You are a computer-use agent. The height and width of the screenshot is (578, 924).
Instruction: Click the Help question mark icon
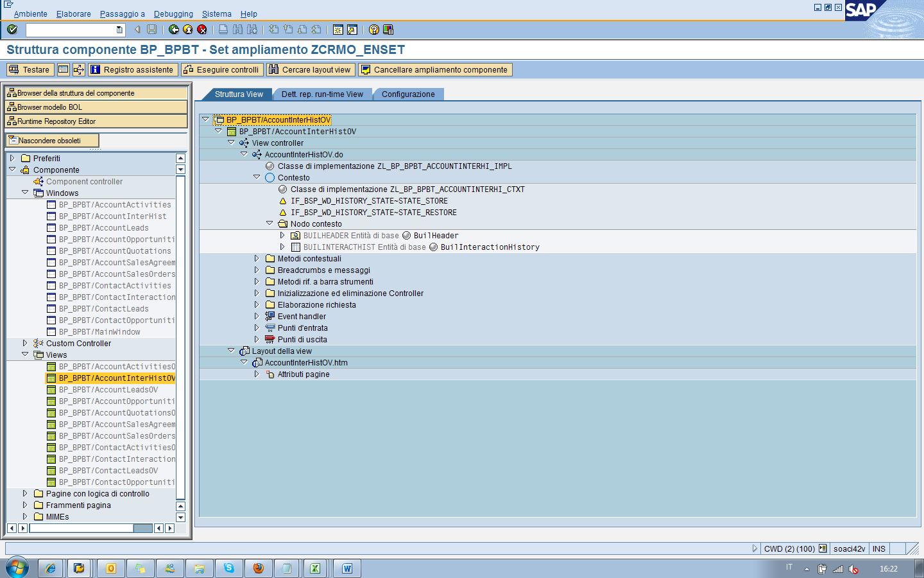373,29
